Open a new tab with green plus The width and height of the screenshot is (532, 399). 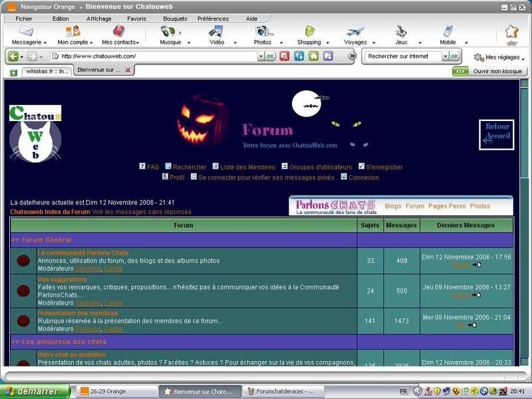pos(13,72)
